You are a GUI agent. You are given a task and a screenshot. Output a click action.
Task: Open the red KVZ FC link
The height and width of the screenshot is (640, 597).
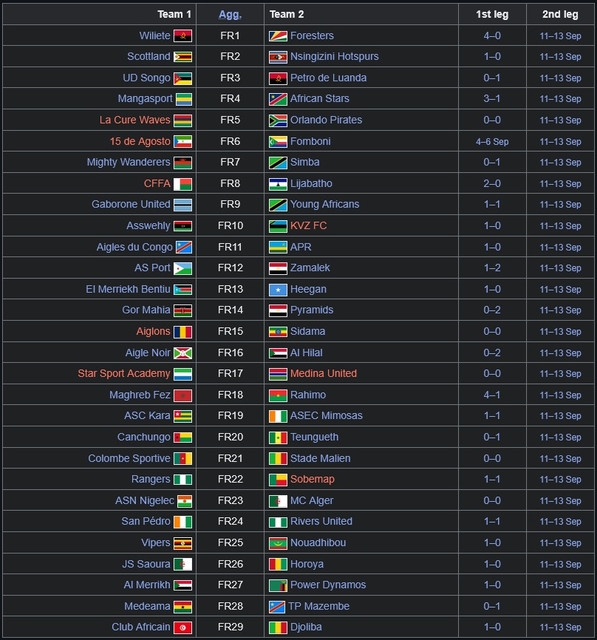pos(308,226)
